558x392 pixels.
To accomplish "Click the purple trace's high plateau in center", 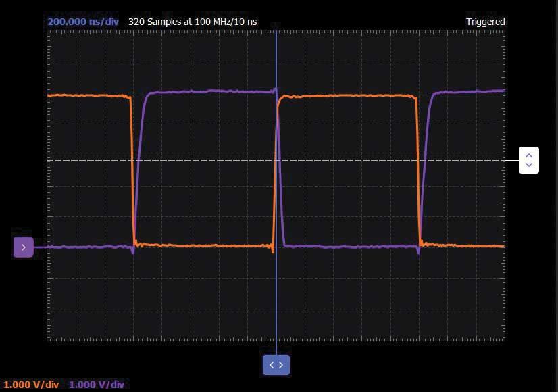I will pyautogui.click(x=211, y=92).
